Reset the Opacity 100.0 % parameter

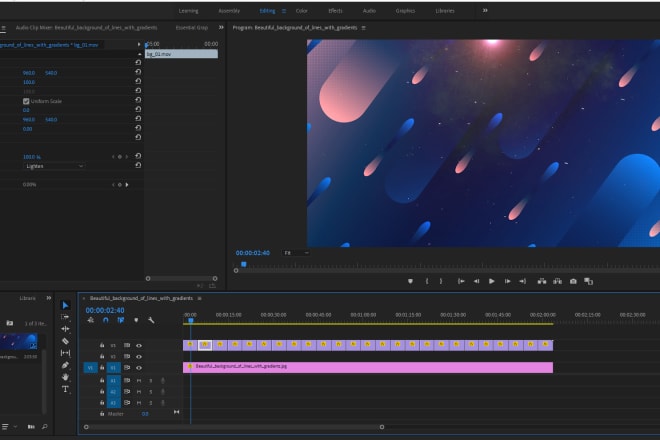point(138,156)
